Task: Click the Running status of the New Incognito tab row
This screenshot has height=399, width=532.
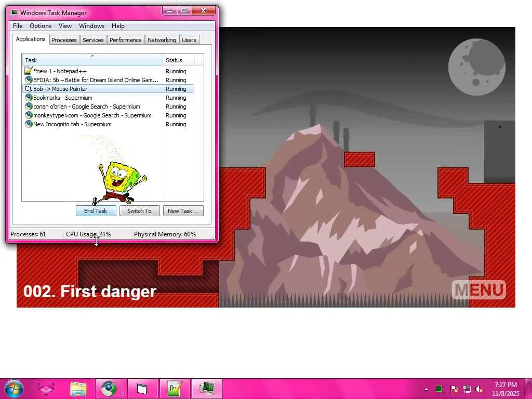Action: [x=176, y=124]
